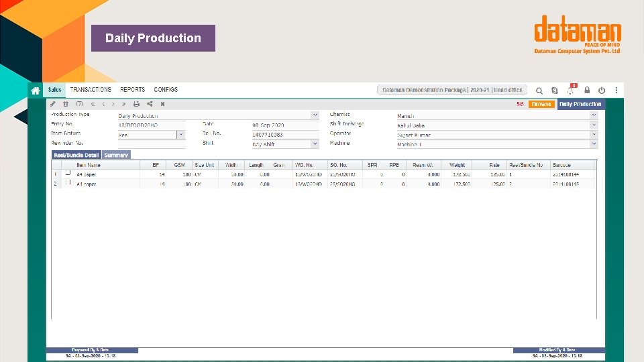
Task: Click the Daily Production form tab
Action: click(580, 105)
